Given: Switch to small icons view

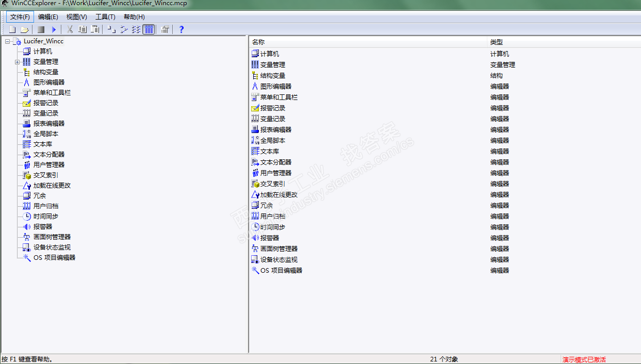Looking at the screenshot, I should click(x=124, y=29).
